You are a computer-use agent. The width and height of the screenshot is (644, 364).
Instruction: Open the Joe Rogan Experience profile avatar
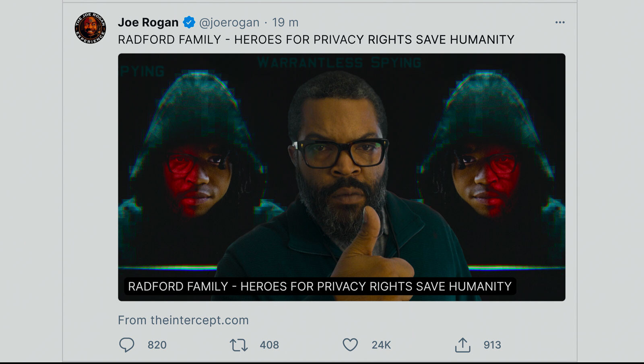(x=90, y=28)
